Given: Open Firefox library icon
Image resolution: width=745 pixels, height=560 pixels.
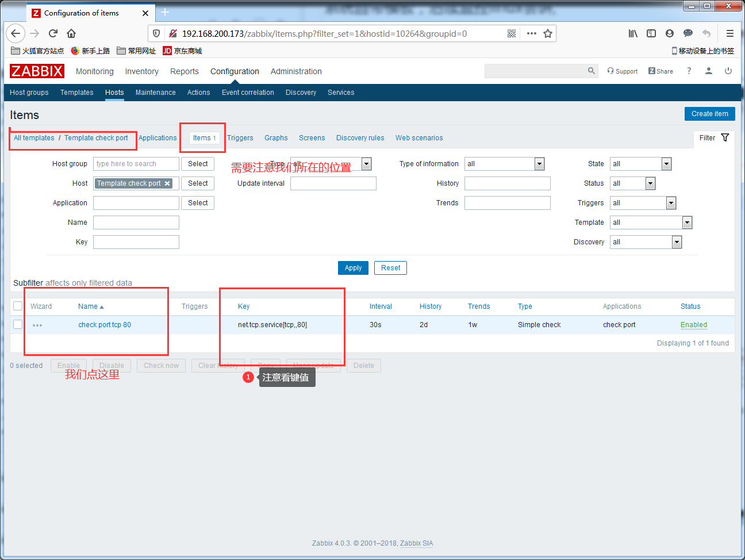Looking at the screenshot, I should coord(633,33).
